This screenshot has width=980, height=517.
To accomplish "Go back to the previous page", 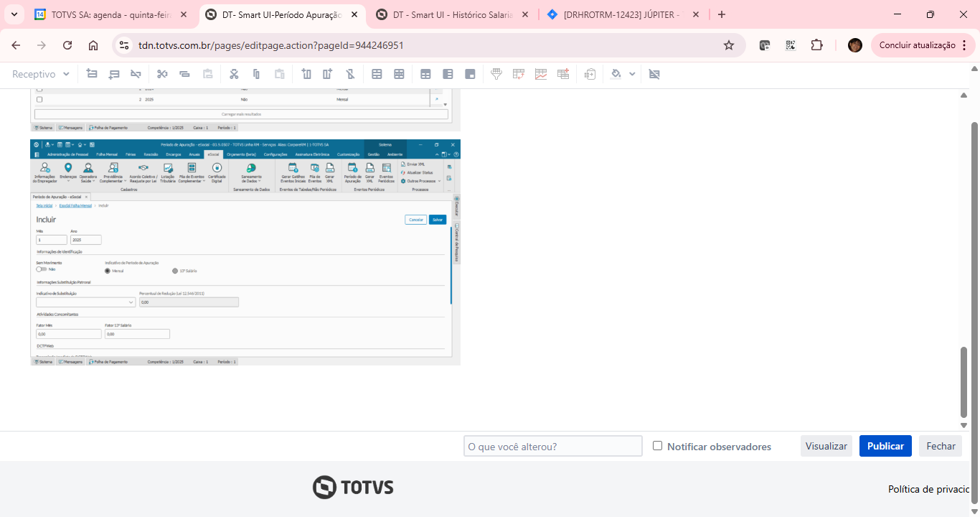I will [x=16, y=45].
